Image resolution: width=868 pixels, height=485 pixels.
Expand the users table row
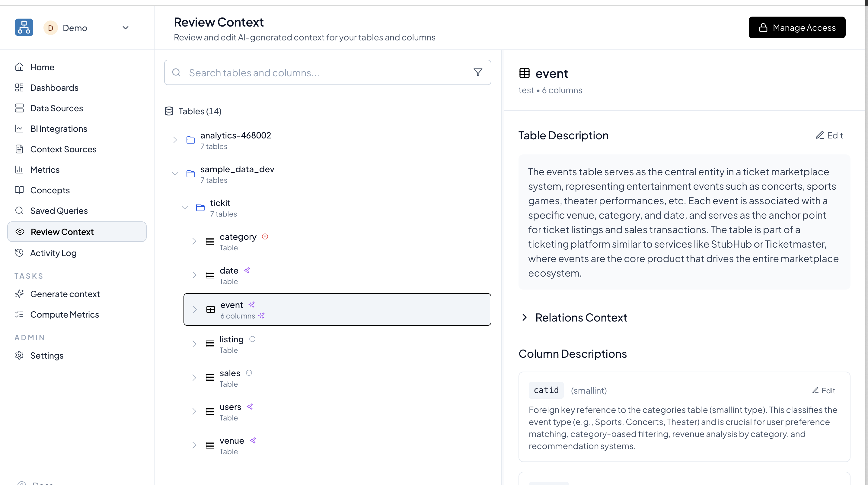[x=194, y=411]
